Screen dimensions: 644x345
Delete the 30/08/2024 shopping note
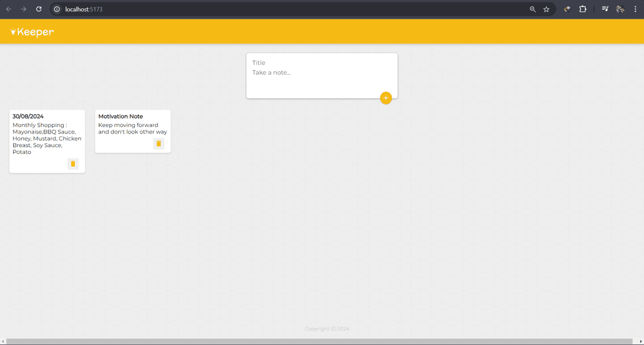tap(73, 164)
